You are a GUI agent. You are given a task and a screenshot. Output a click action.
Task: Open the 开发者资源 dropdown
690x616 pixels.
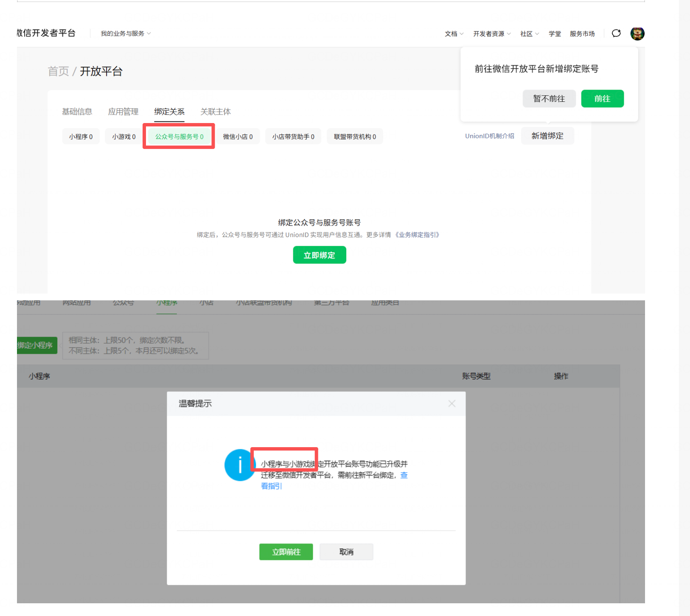point(492,34)
